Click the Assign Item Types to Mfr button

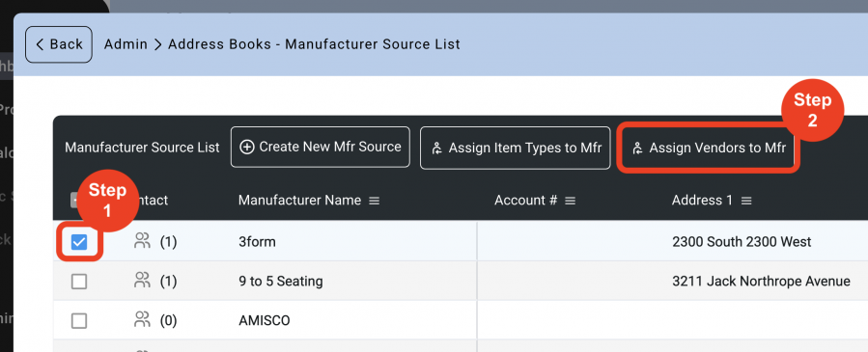click(516, 148)
